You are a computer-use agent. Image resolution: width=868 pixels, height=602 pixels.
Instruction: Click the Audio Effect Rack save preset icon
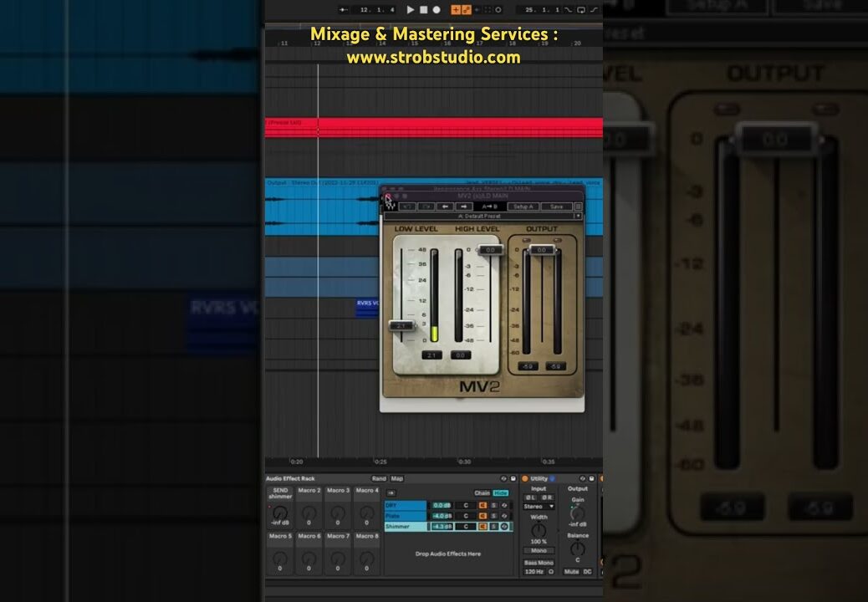pyautogui.click(x=513, y=478)
